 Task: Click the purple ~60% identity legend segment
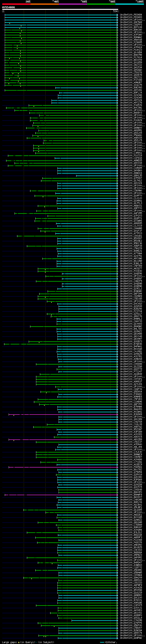pos(73,4)
